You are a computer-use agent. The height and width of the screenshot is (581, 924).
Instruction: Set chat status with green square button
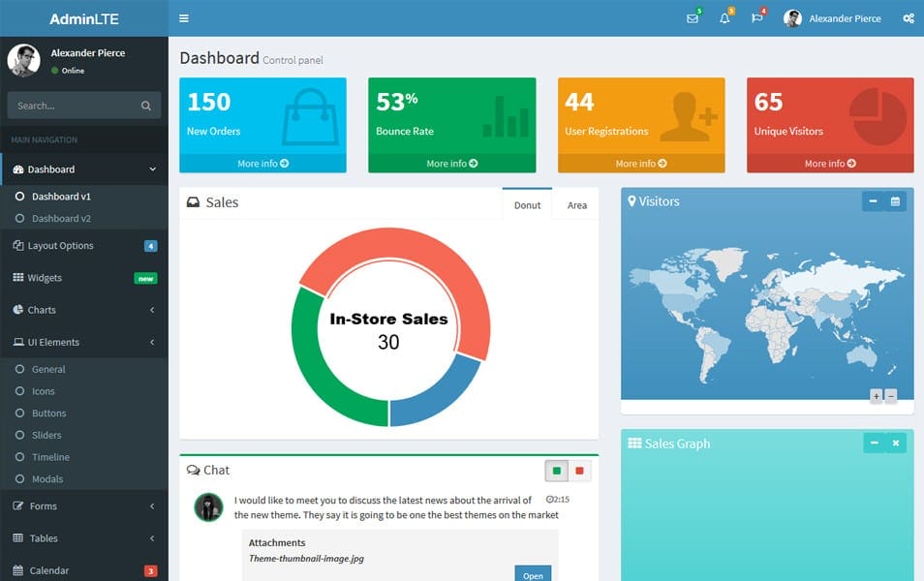[x=556, y=472]
